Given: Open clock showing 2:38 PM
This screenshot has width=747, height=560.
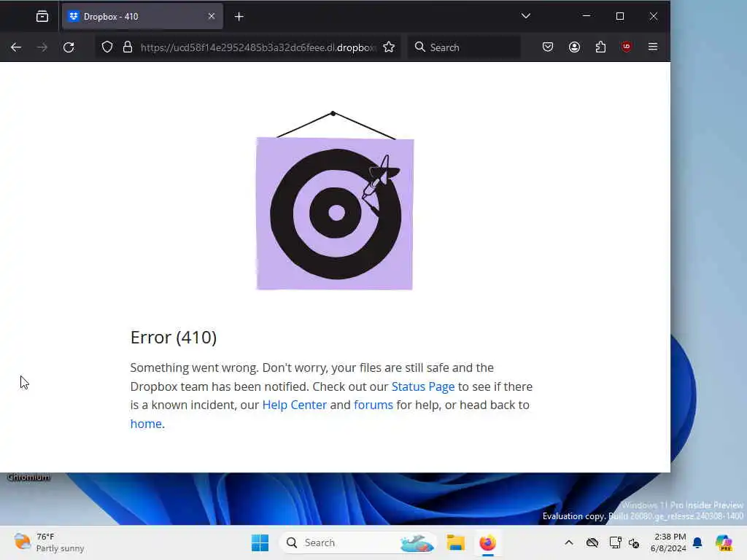Looking at the screenshot, I should tap(668, 542).
